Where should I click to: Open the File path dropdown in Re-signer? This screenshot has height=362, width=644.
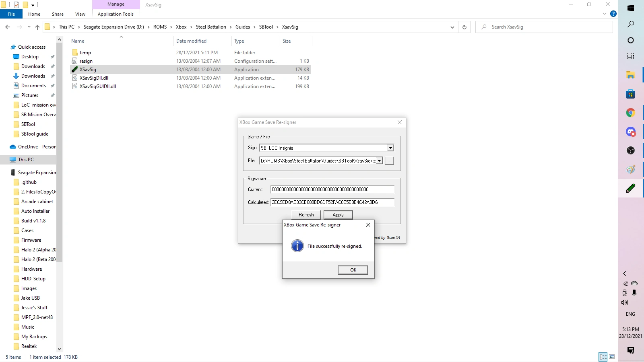(379, 161)
